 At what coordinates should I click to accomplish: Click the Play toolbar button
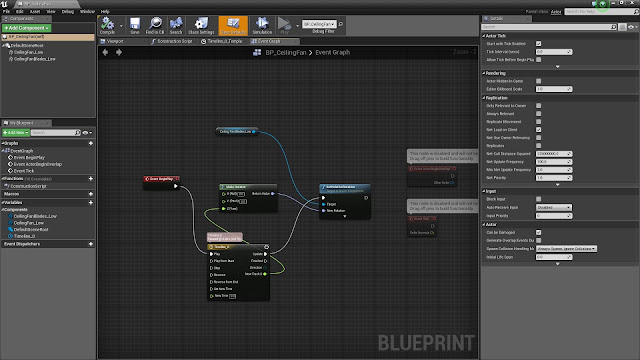tap(284, 25)
